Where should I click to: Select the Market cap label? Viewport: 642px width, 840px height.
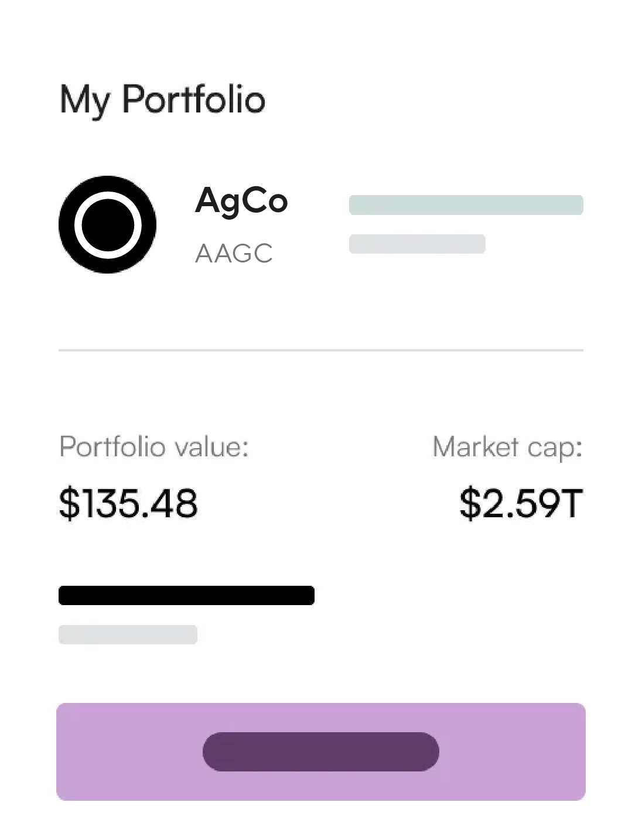point(507,447)
